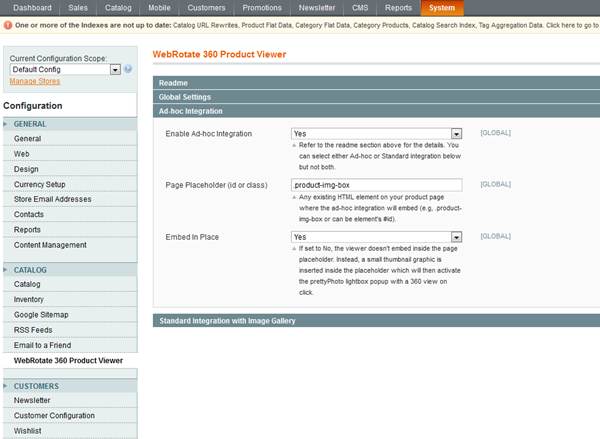Open Customer Configuration in the sidebar

pos(55,415)
